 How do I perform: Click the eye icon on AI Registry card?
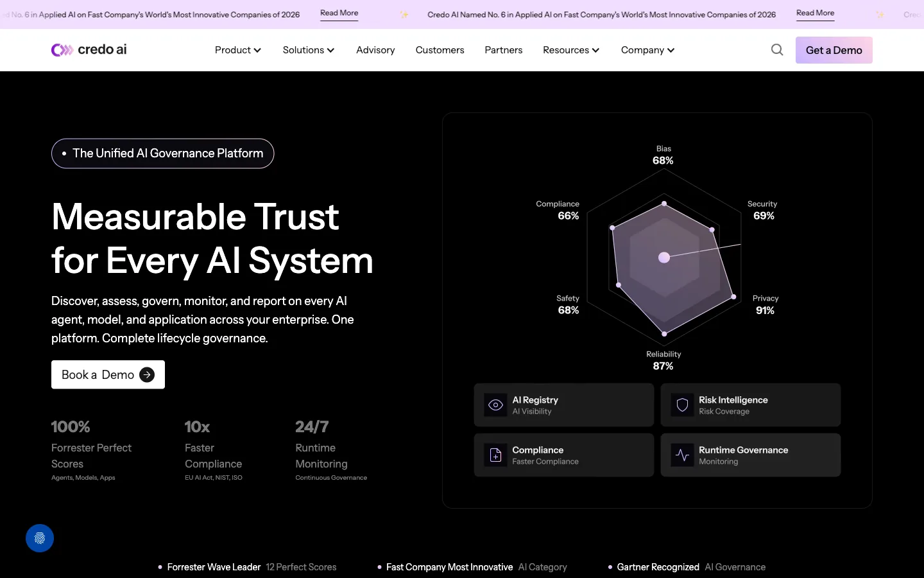(495, 405)
